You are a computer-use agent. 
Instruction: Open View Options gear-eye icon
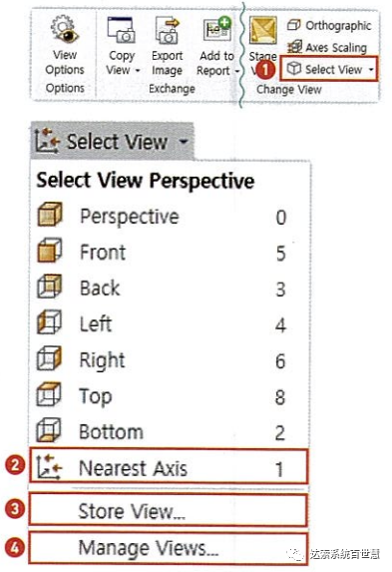click(65, 30)
